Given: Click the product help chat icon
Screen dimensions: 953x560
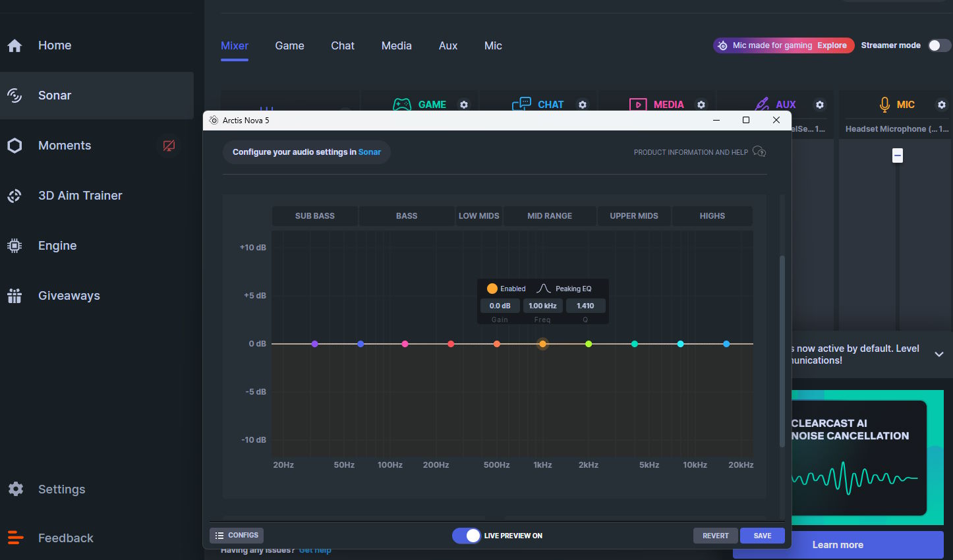Looking at the screenshot, I should point(759,152).
